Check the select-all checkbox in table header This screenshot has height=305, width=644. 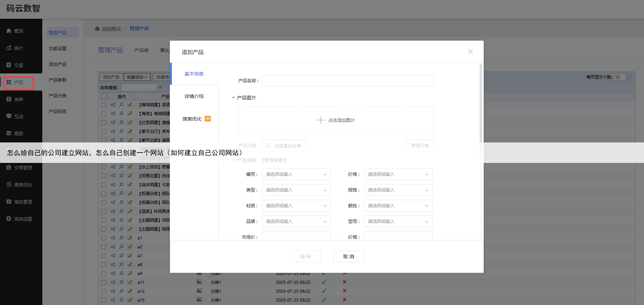coord(104,96)
